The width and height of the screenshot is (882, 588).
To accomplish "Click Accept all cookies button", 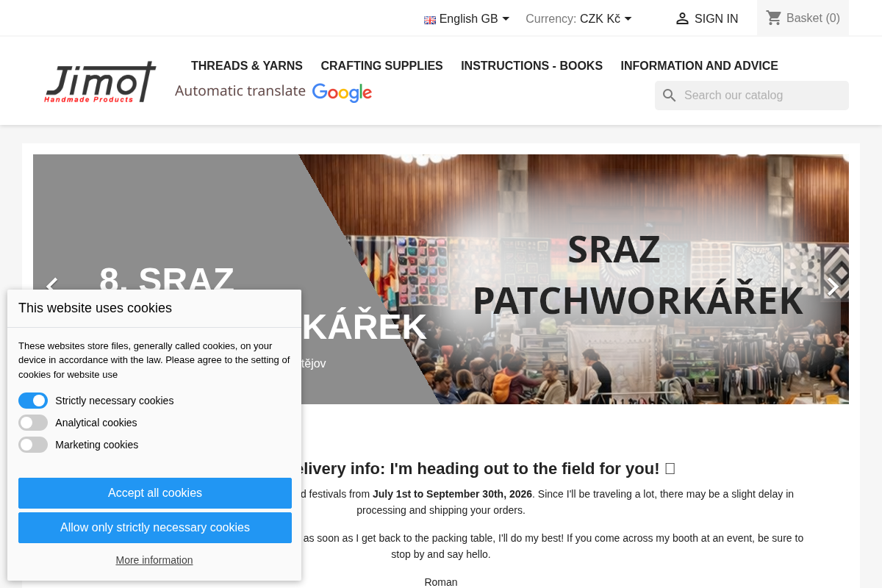I will pyautogui.click(x=155, y=493).
